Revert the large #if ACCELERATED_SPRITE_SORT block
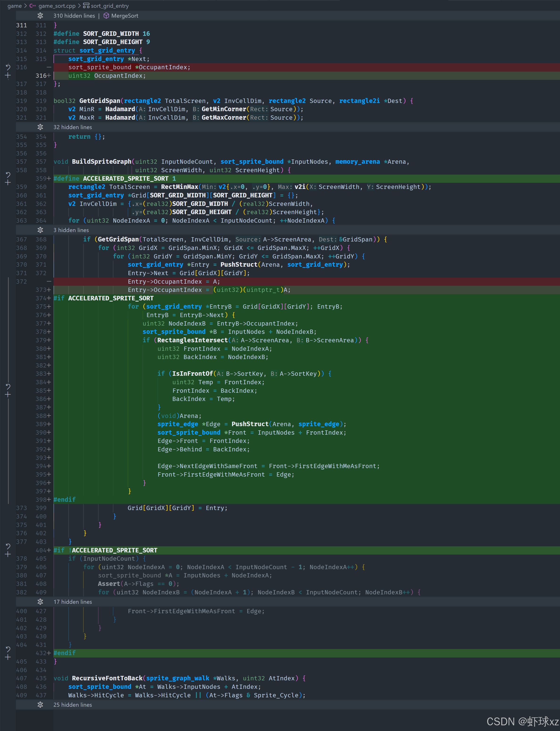Image resolution: width=560 pixels, height=731 pixels. click(8, 387)
